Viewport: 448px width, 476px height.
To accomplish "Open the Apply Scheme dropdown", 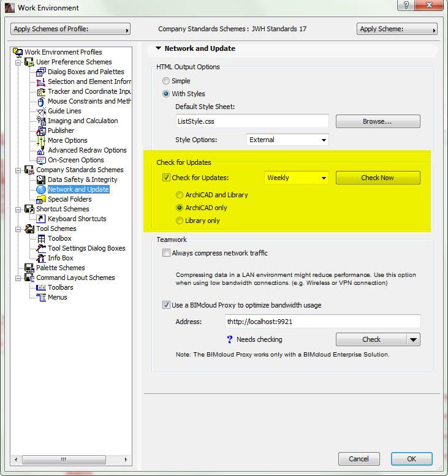I will tap(397, 29).
